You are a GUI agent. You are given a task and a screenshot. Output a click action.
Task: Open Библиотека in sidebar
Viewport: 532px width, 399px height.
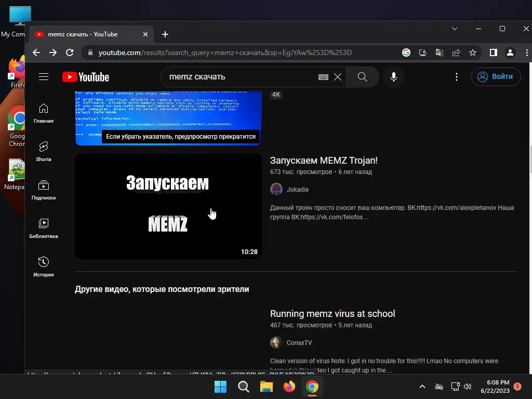tap(44, 229)
